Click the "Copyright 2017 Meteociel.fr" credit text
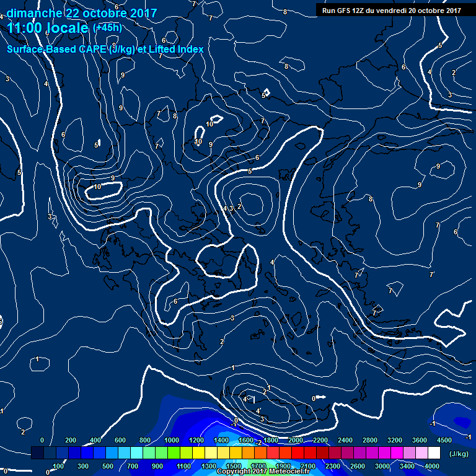The image size is (476, 476). point(263,471)
